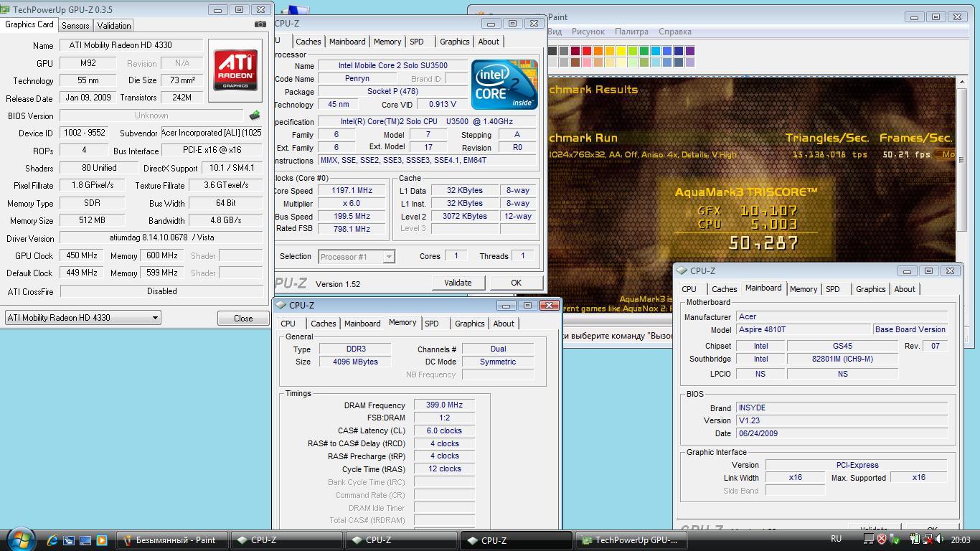Open Graphics tab in CPU-Z Memory window
980x551 pixels.
pyautogui.click(x=470, y=324)
